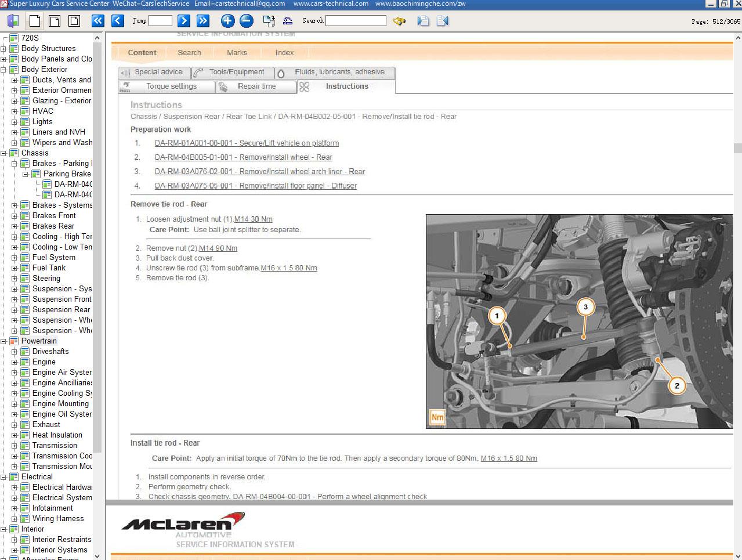Click callout 3 on the suspension diagram
Screen dimensions: 742x560
(585, 307)
